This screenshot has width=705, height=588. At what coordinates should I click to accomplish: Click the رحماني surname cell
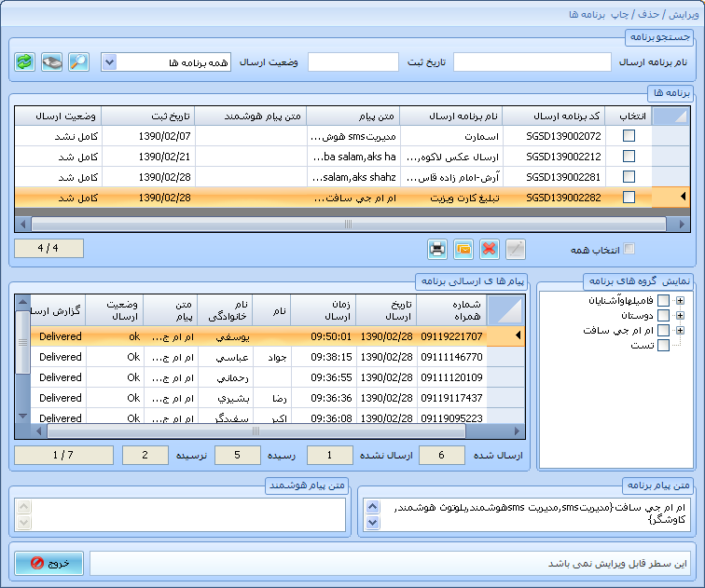[x=226, y=377]
